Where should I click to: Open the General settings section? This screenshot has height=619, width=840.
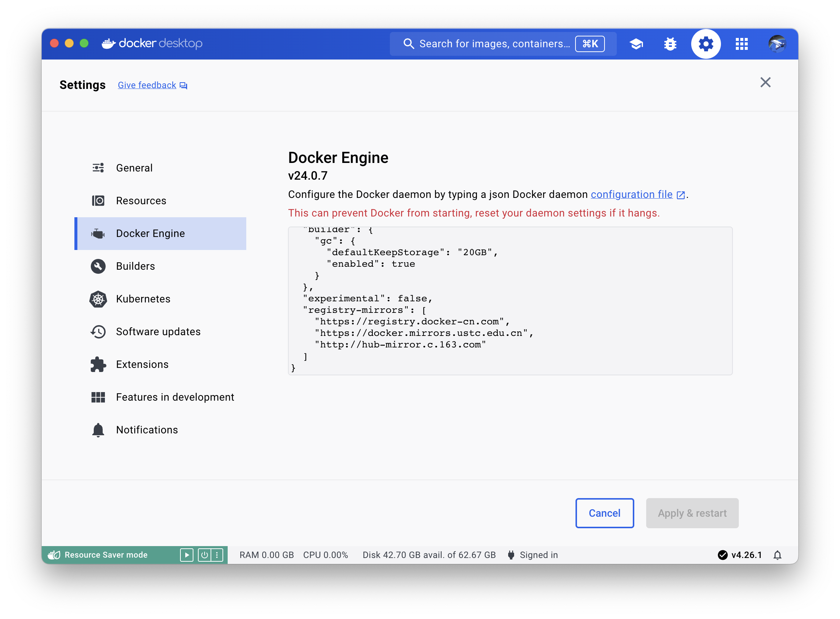pyautogui.click(x=134, y=168)
